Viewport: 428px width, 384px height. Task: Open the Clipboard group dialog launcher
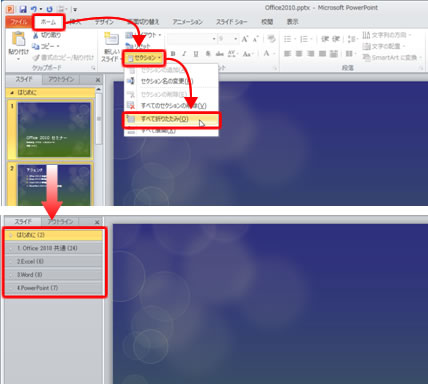point(94,68)
